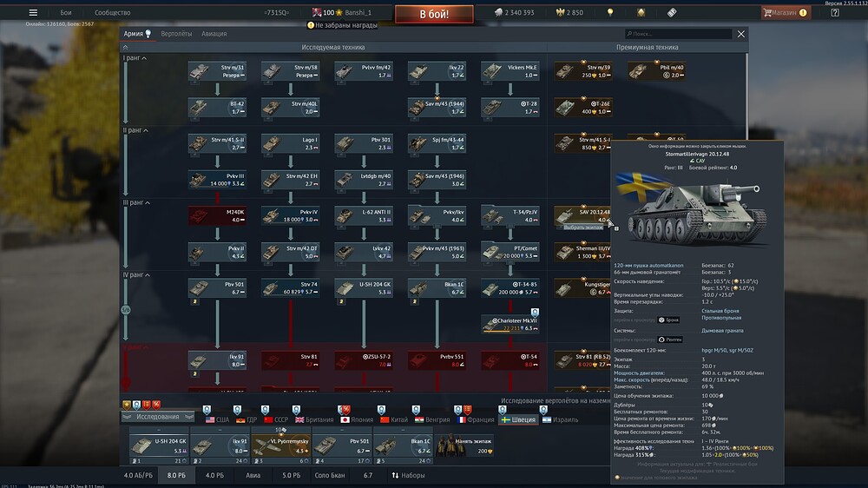Click Выбрать экипаж under SAV 20.12.48
Screen dimensions: 868x488
(583, 228)
